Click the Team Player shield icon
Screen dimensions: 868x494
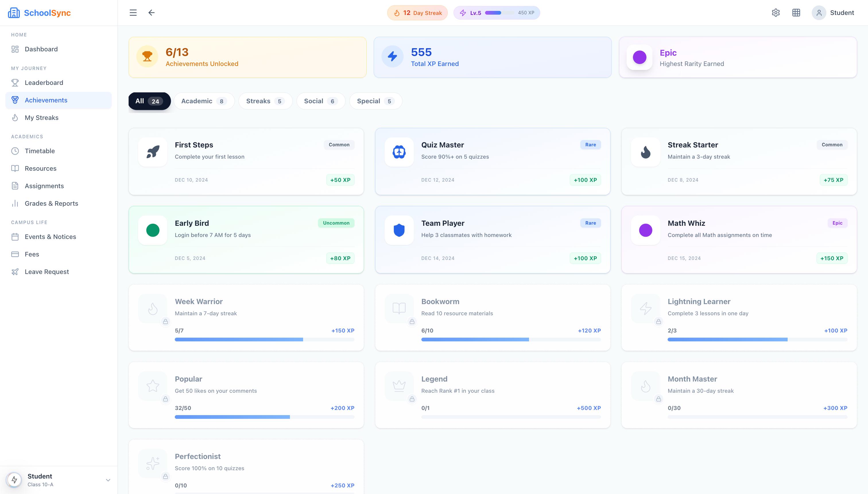[399, 230]
